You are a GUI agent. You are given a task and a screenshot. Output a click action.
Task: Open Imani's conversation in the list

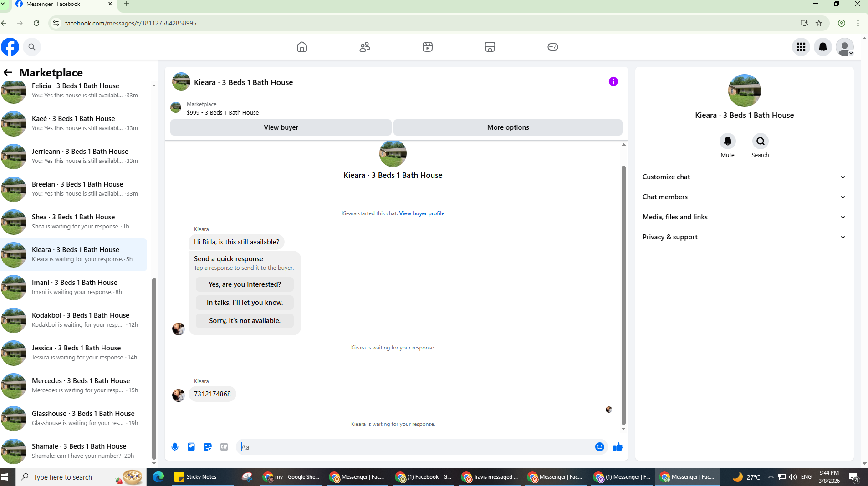tap(74, 287)
